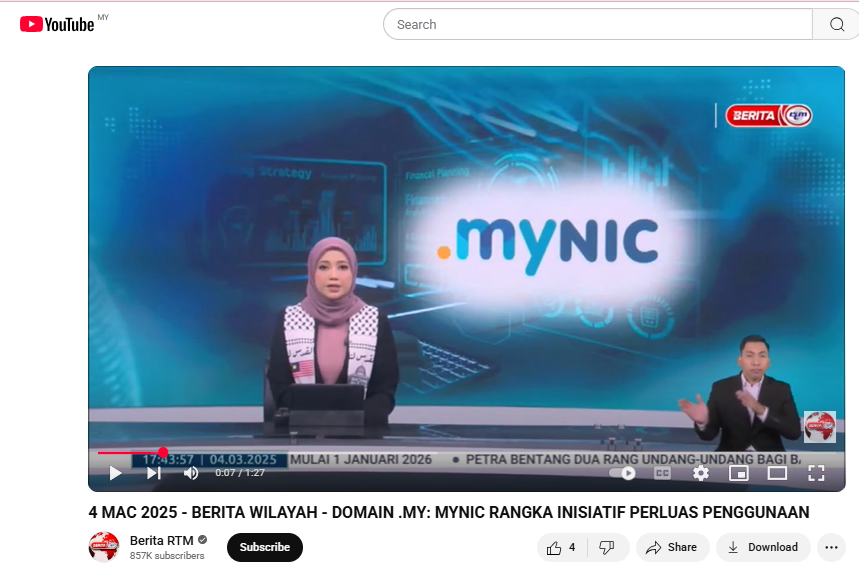Enter full screen mode

pos(816,473)
